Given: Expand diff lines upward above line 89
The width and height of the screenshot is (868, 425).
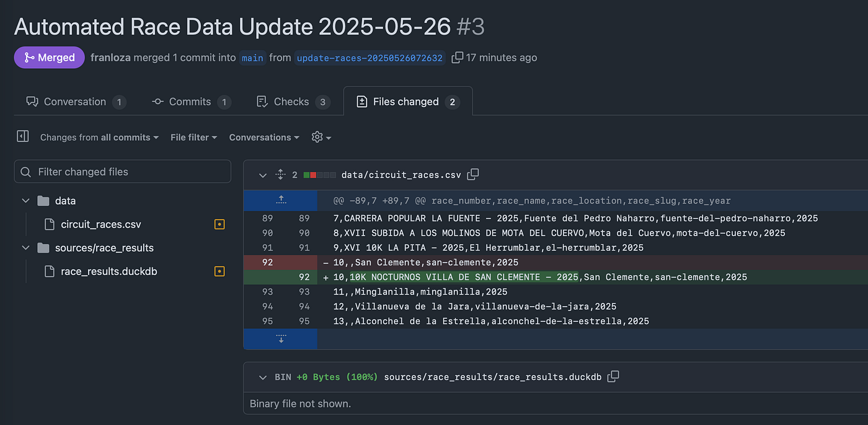Looking at the screenshot, I should coord(281,200).
